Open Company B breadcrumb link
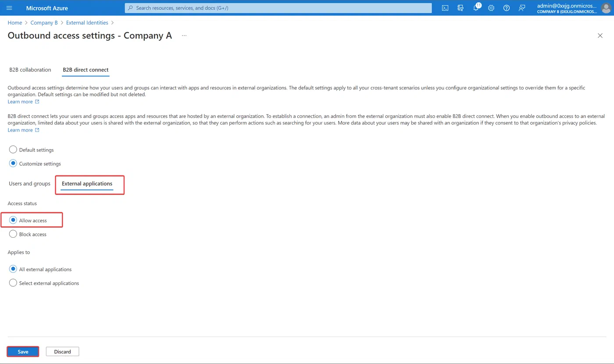Viewport: 614px width, 364px height. tap(44, 23)
